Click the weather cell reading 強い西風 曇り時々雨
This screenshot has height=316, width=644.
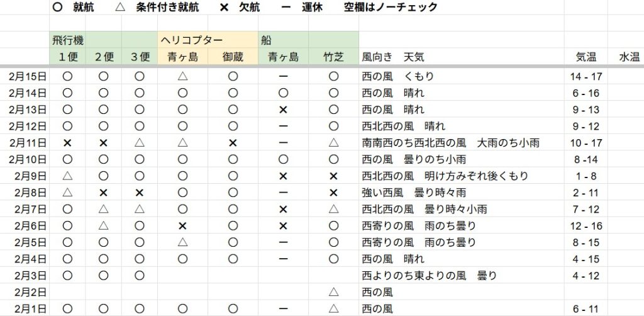point(413,193)
